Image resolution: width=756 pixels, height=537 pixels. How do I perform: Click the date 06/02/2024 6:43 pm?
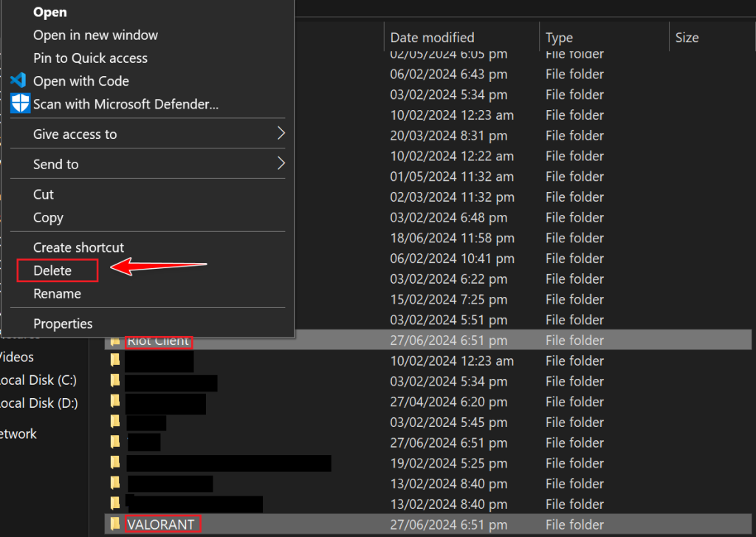[448, 75]
